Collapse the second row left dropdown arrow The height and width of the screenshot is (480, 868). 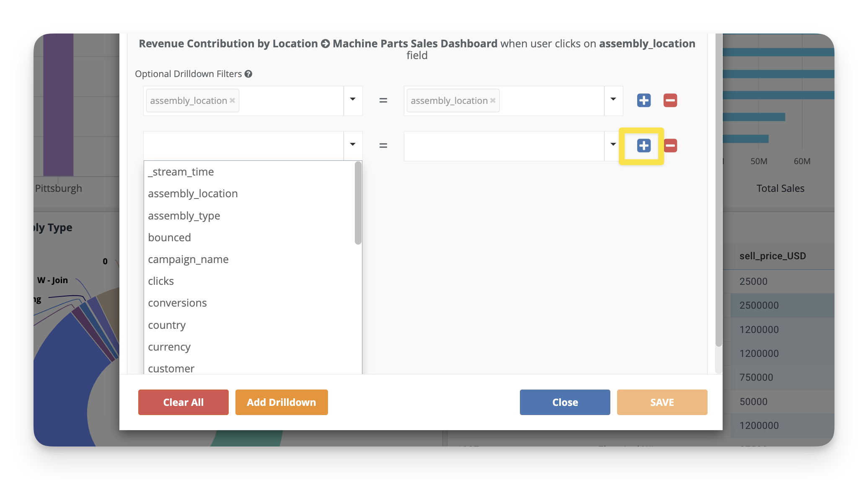pos(353,145)
